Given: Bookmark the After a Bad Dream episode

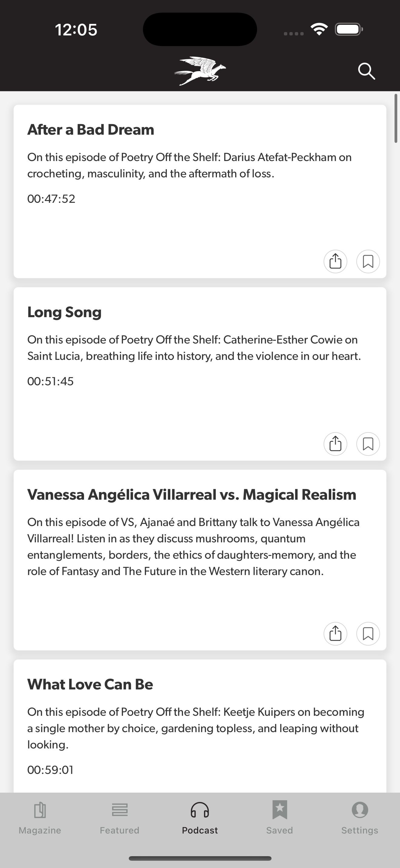Looking at the screenshot, I should (368, 261).
